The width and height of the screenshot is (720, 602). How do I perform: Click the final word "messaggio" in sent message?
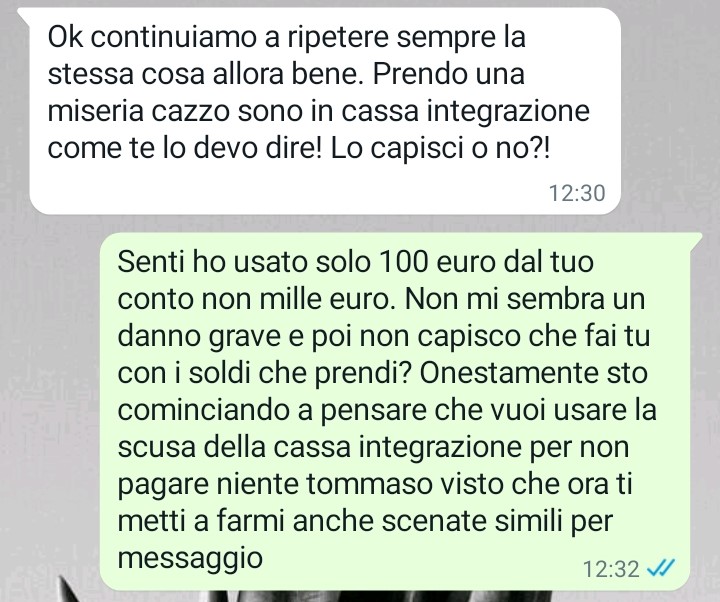[190, 558]
